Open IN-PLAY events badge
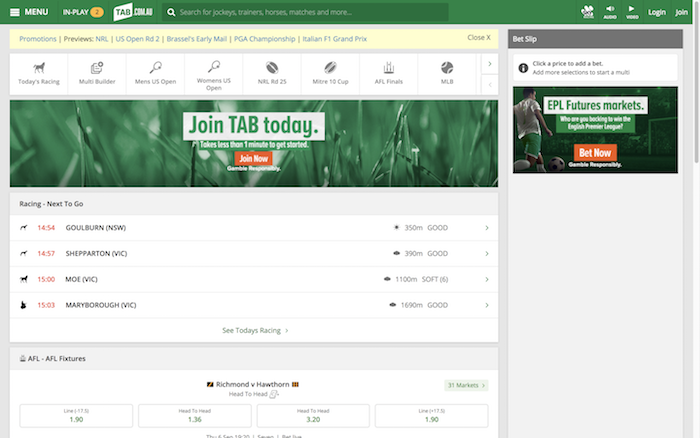 [83, 12]
